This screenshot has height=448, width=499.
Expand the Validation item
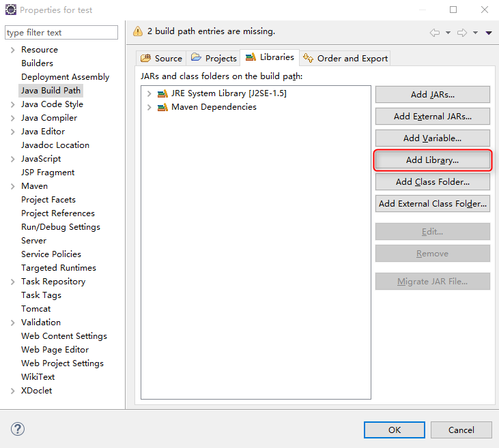point(13,323)
